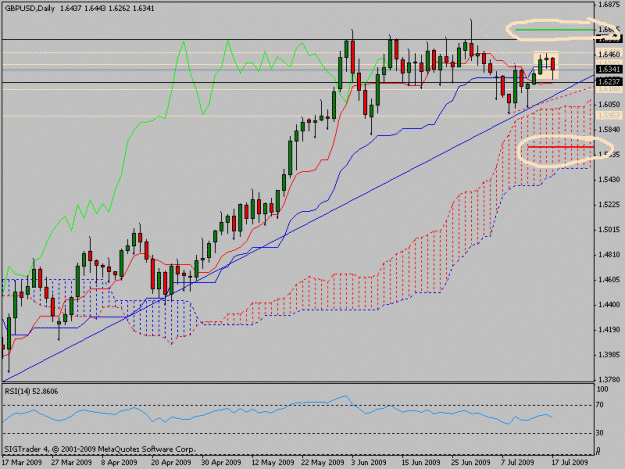Click the 12 May 2009 date label
This screenshot has height=469, width=625.
pos(273,462)
